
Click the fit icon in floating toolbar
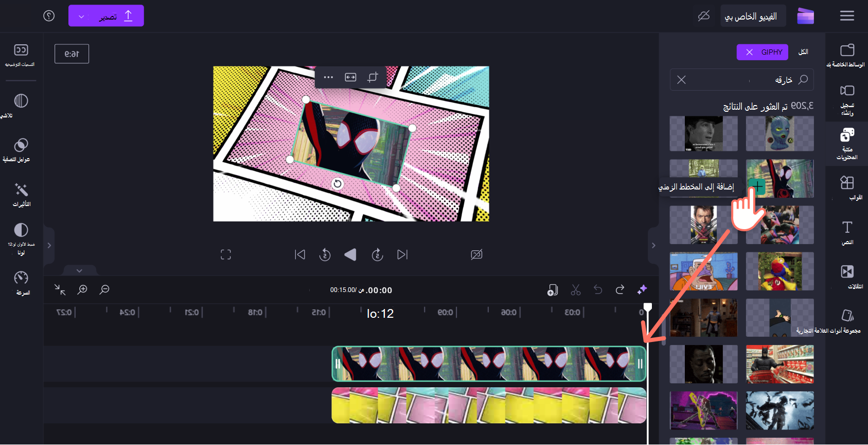coord(350,77)
